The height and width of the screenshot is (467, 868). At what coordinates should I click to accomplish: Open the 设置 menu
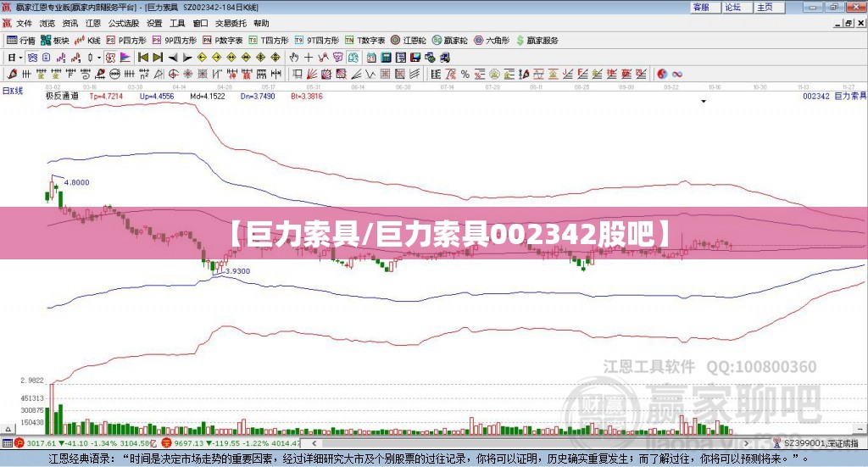pyautogui.click(x=154, y=23)
